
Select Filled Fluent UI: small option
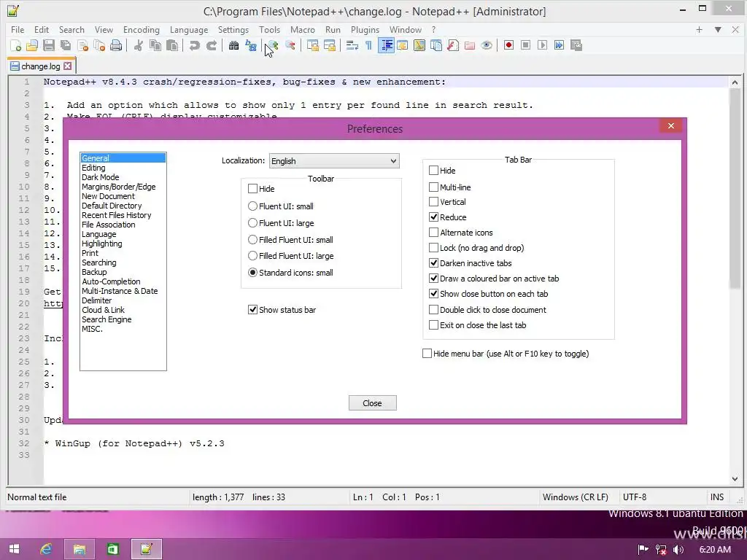coord(252,239)
